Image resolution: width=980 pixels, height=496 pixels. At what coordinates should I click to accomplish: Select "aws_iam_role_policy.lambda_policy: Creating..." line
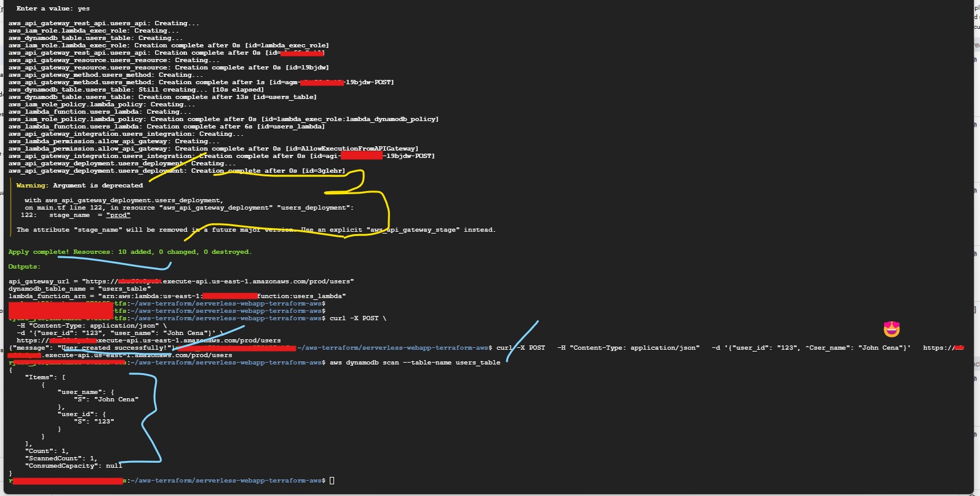click(x=102, y=104)
